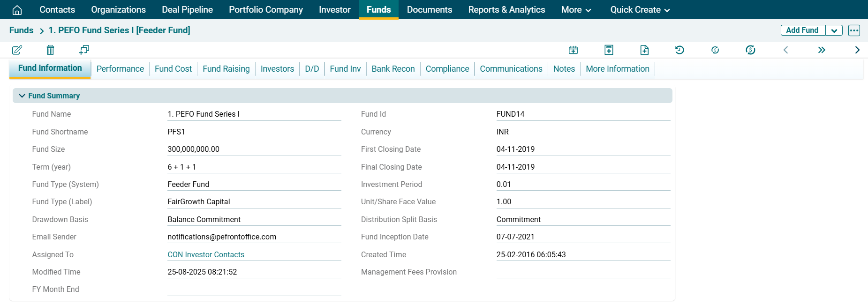This screenshot has width=868, height=305.
Task: Open the Add Fund dropdown arrow
Action: [834, 30]
